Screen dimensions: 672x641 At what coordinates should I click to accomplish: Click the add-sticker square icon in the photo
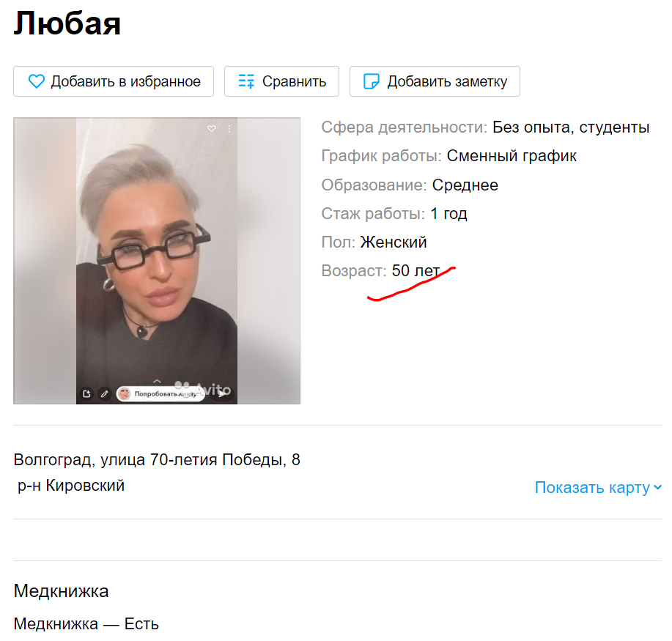click(x=86, y=394)
